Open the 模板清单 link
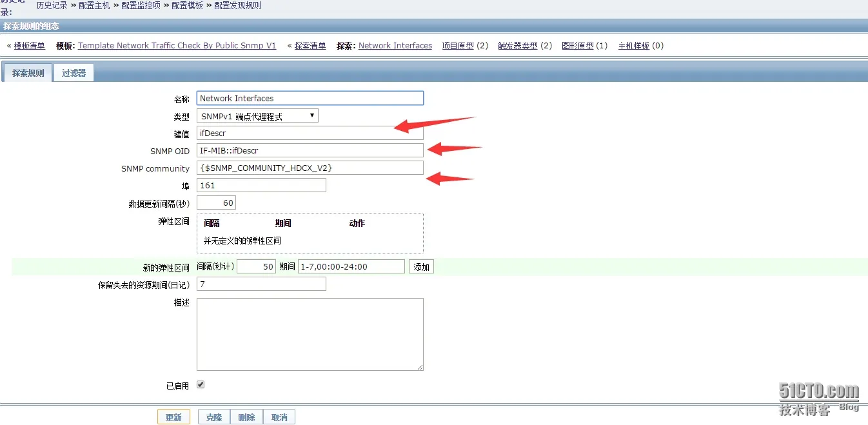 (30, 46)
